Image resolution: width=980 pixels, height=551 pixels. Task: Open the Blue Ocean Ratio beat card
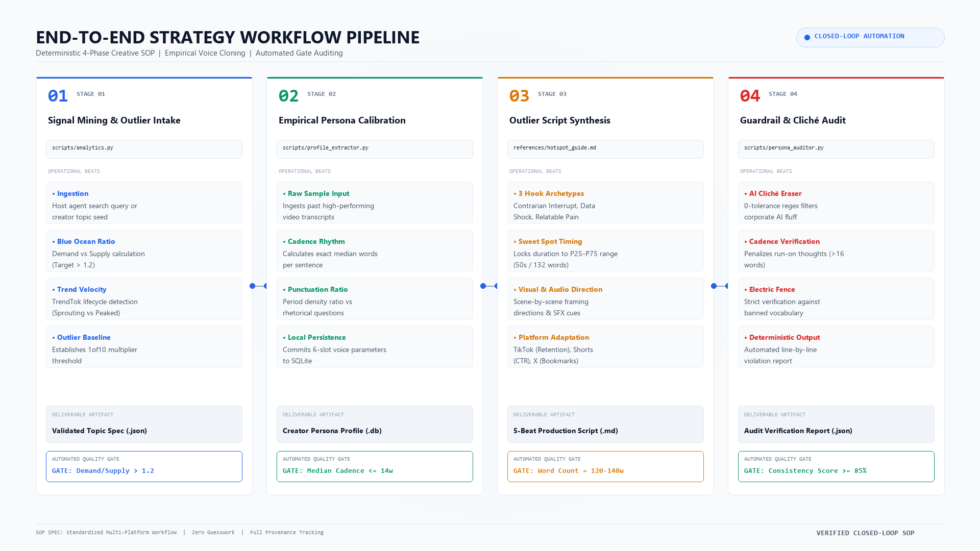click(x=144, y=251)
